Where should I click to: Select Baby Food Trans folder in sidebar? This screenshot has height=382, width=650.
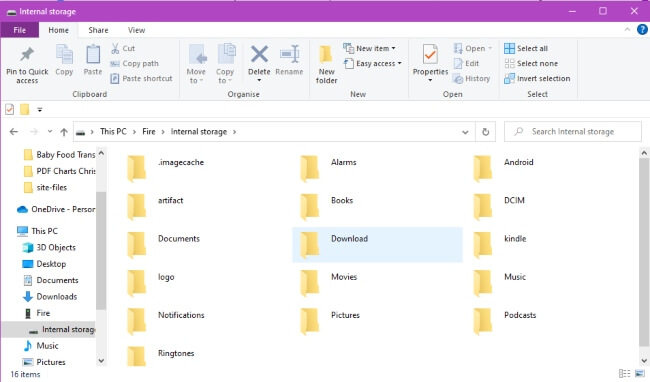tap(59, 155)
